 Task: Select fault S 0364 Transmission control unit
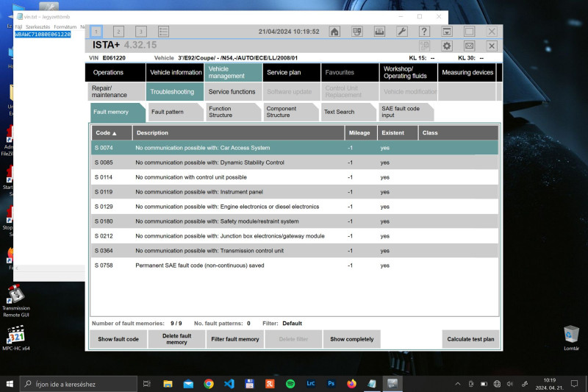click(x=295, y=251)
